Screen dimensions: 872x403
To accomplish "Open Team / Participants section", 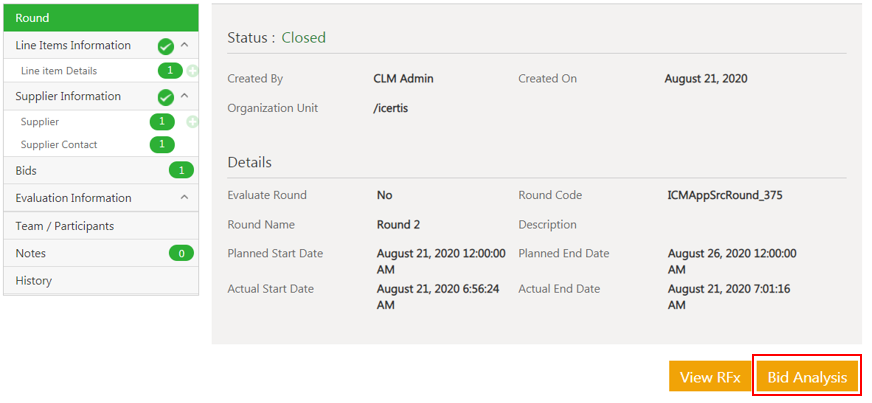I will click(65, 226).
